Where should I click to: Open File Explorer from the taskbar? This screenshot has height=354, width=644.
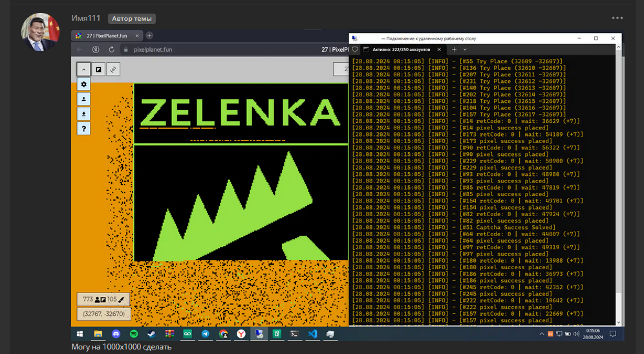tap(98, 334)
